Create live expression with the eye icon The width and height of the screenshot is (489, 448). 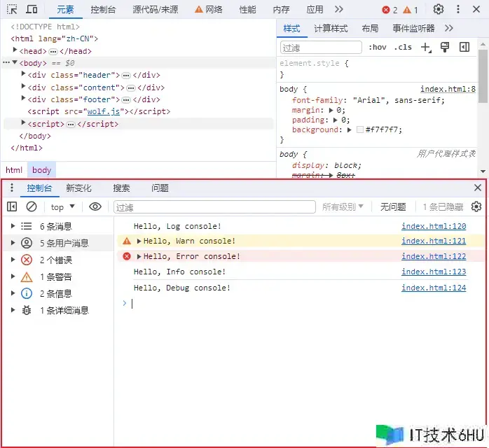(x=95, y=206)
